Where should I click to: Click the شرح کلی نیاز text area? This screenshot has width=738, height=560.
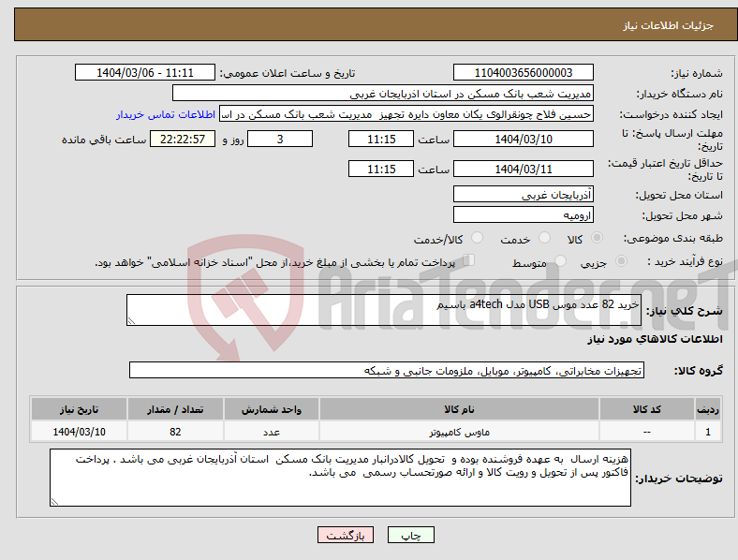click(x=384, y=310)
